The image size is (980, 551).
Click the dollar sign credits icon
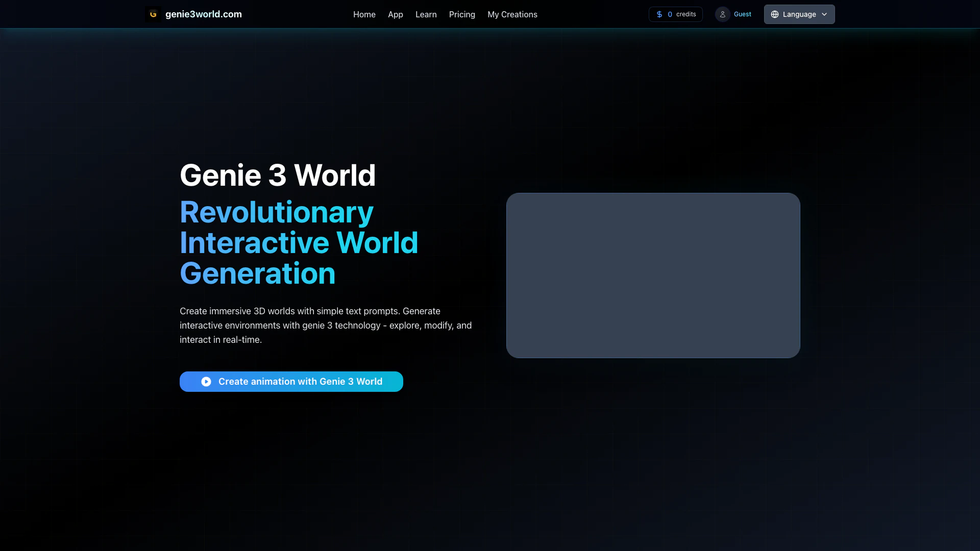(659, 14)
